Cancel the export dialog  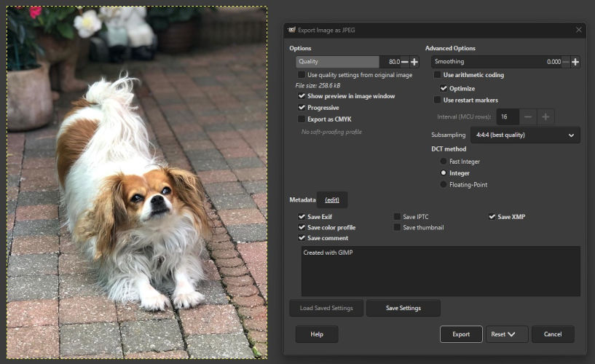tap(553, 334)
